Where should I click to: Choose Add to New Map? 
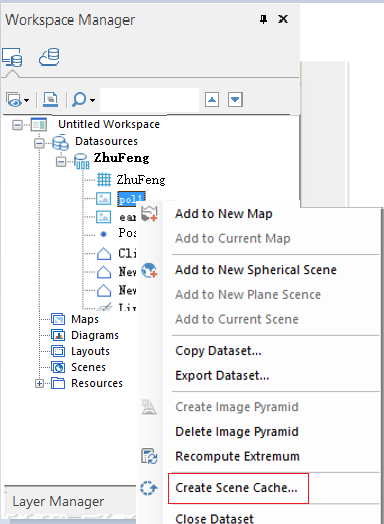coord(224,214)
